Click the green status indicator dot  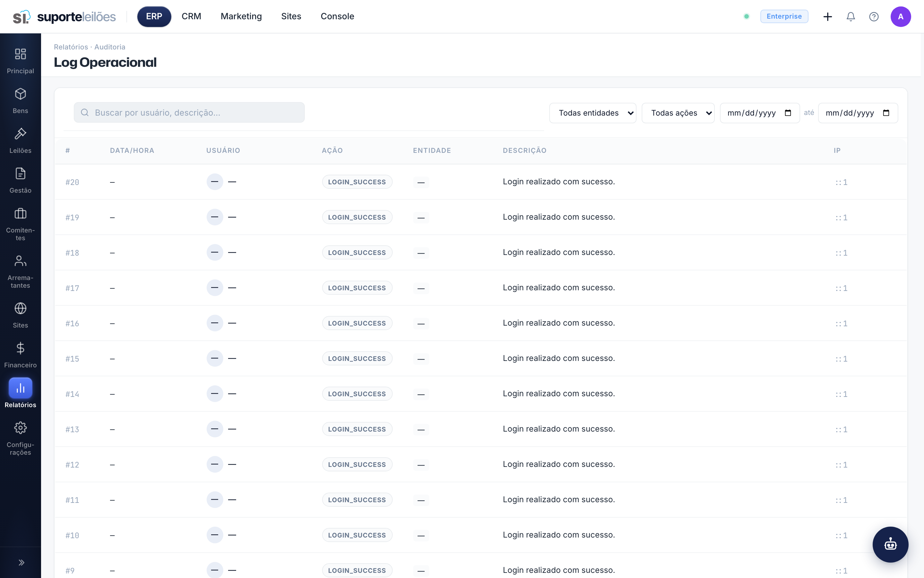point(747,16)
